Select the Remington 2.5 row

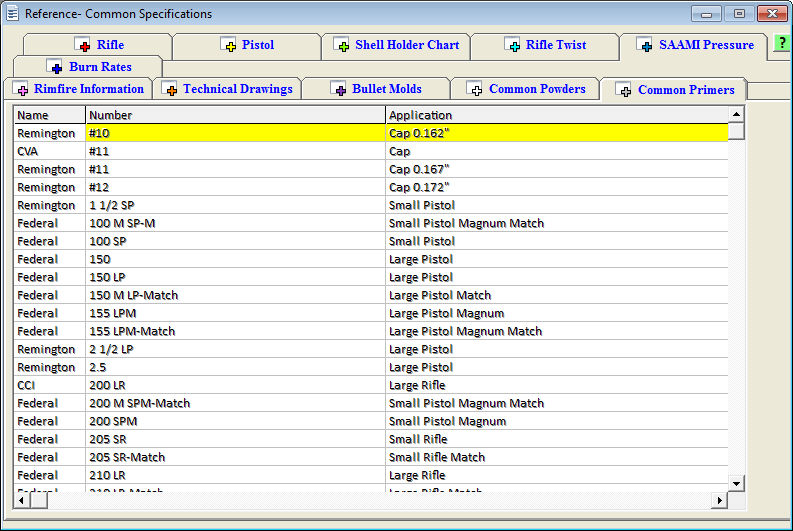(371, 367)
